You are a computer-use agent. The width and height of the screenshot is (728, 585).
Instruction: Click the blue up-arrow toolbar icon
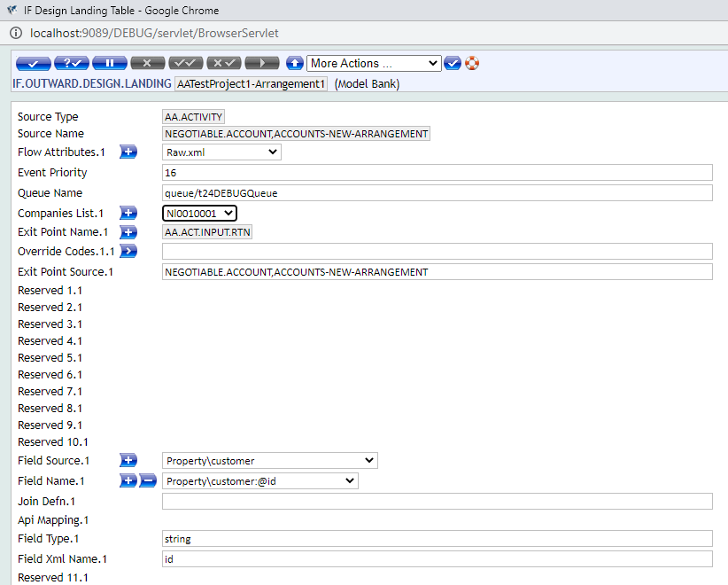click(x=295, y=64)
